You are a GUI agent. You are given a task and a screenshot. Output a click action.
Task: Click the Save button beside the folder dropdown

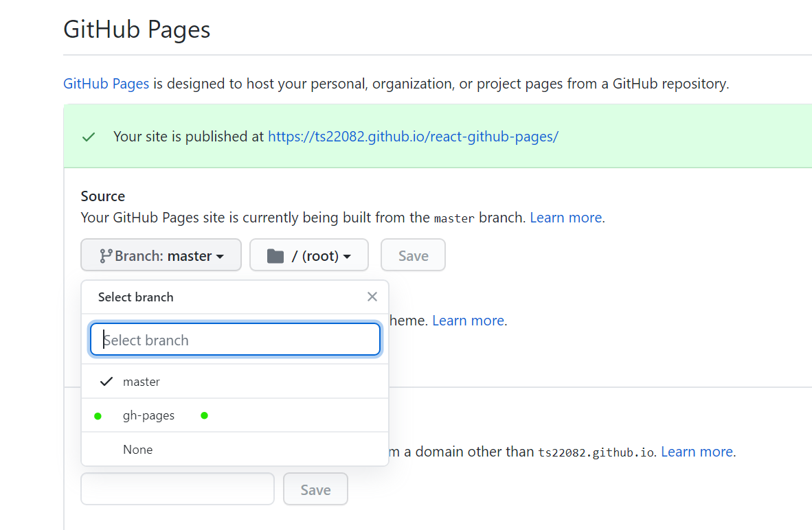pyautogui.click(x=414, y=255)
